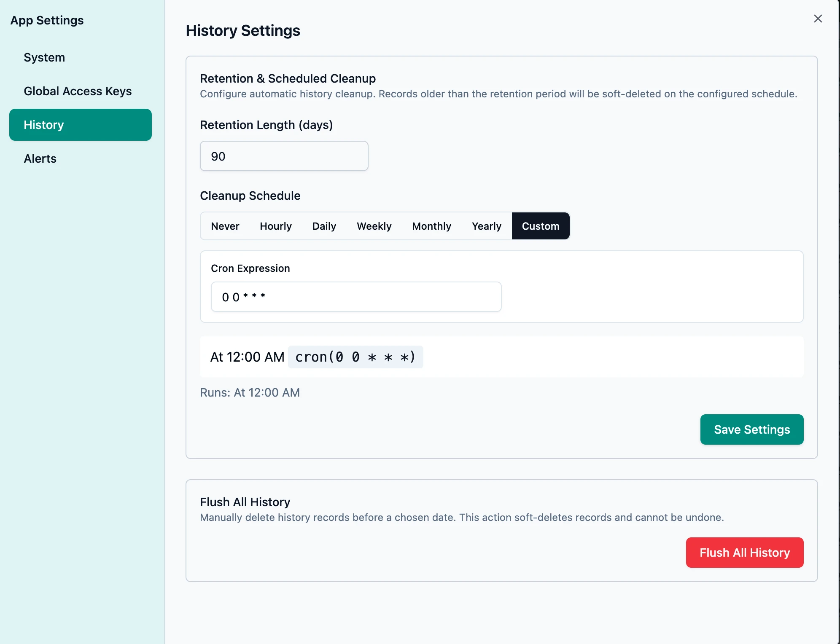
Task: Select the Weekly cleanup schedule
Action: point(374,226)
